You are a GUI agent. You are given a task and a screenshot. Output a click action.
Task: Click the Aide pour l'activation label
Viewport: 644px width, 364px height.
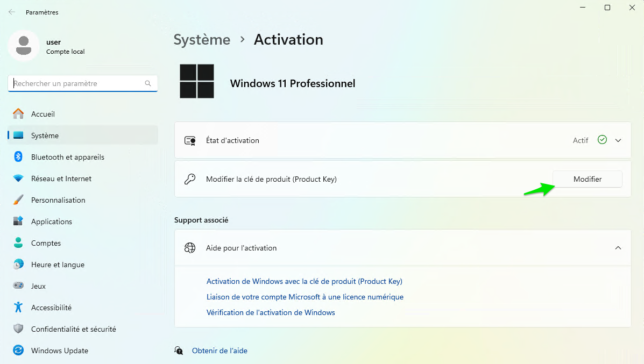[x=241, y=248]
